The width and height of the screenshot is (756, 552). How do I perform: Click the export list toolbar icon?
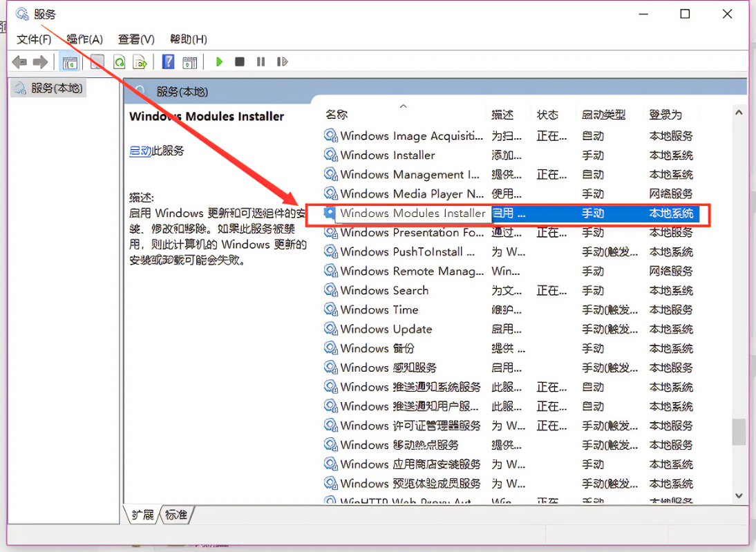tap(140, 61)
